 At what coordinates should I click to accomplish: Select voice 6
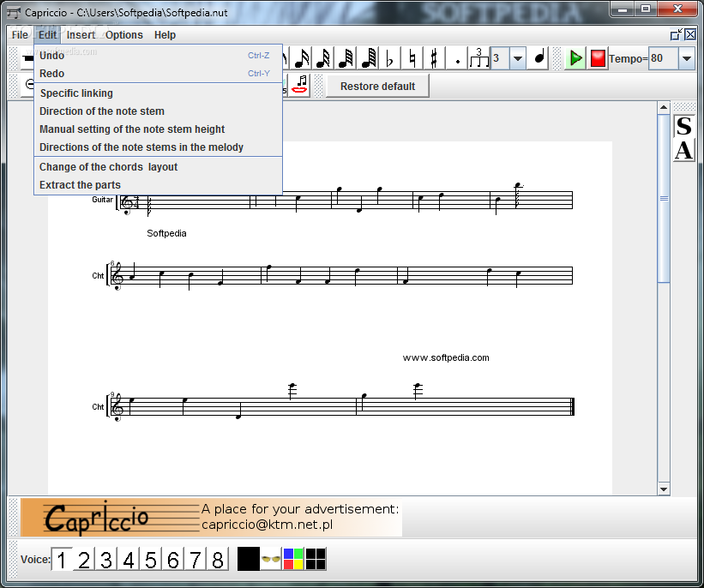[x=173, y=559]
